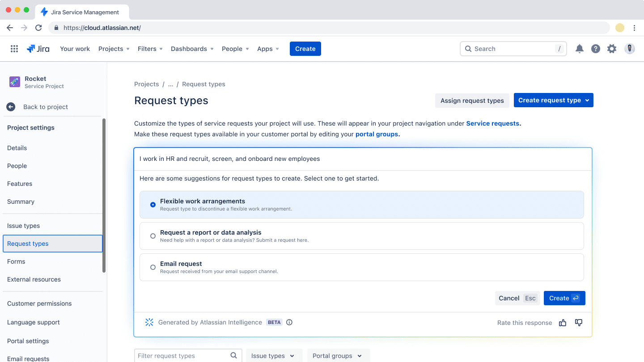Open the Portal groups filter dropdown
The image size is (644, 362).
click(338, 355)
